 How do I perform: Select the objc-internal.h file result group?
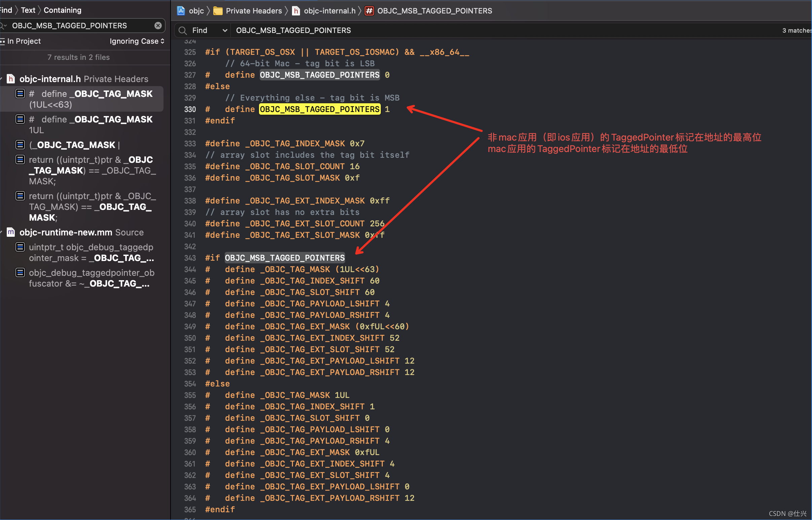coord(50,79)
